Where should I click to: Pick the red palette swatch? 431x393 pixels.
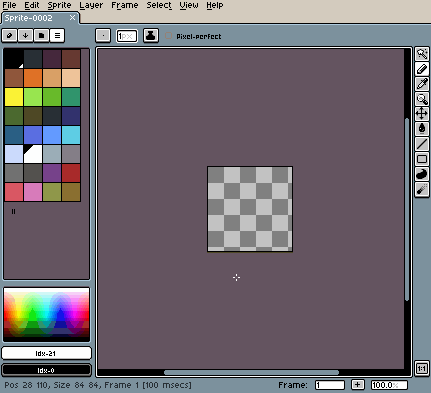[71, 173]
